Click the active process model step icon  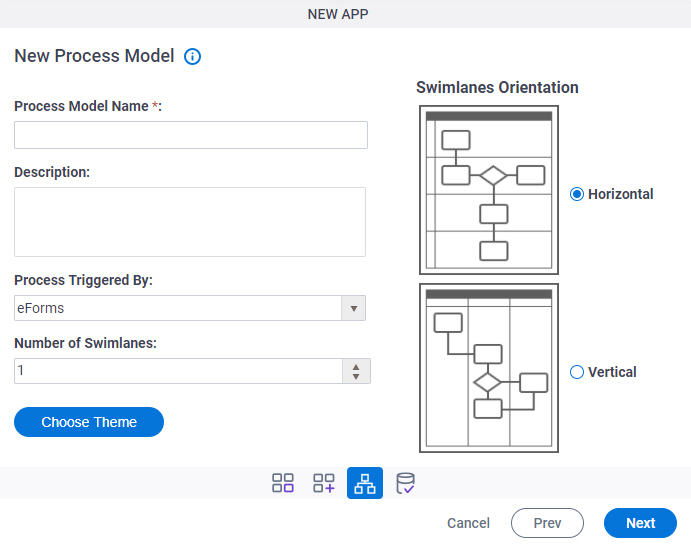365,483
